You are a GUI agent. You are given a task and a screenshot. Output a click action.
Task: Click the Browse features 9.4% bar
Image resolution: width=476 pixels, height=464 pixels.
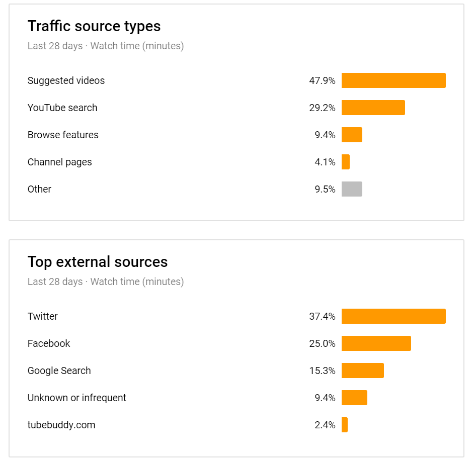[x=352, y=135]
